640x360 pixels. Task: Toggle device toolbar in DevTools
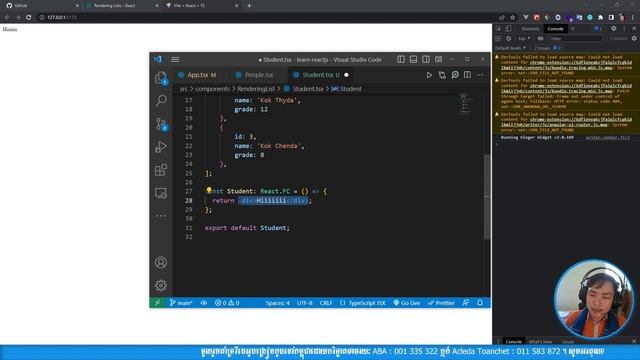(x=508, y=29)
